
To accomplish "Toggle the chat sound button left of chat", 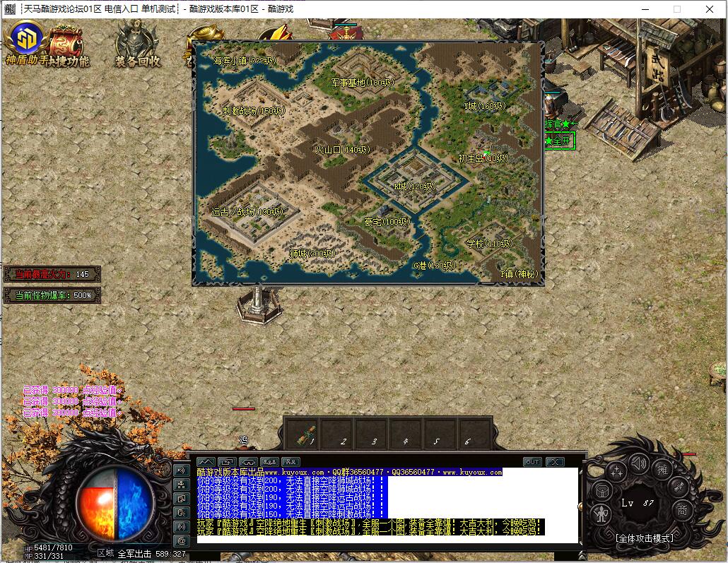I will click(181, 470).
